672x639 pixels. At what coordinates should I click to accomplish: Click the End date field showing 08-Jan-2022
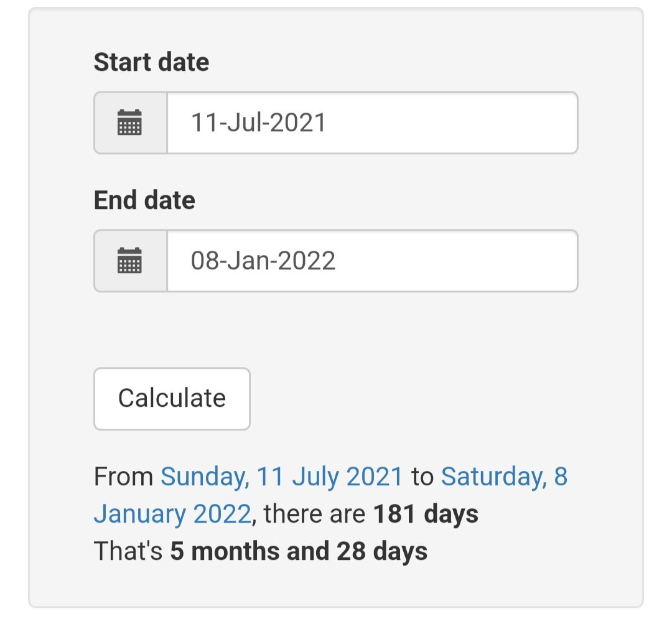(372, 261)
